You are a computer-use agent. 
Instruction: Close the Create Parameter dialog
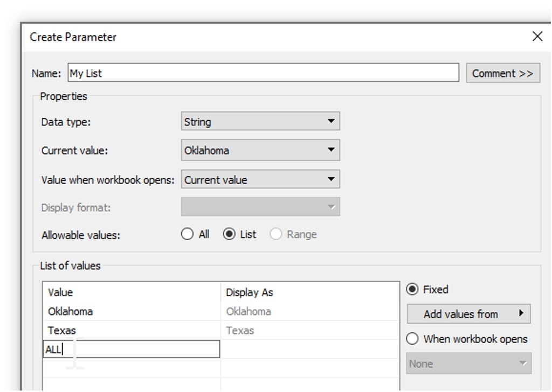pos(537,36)
